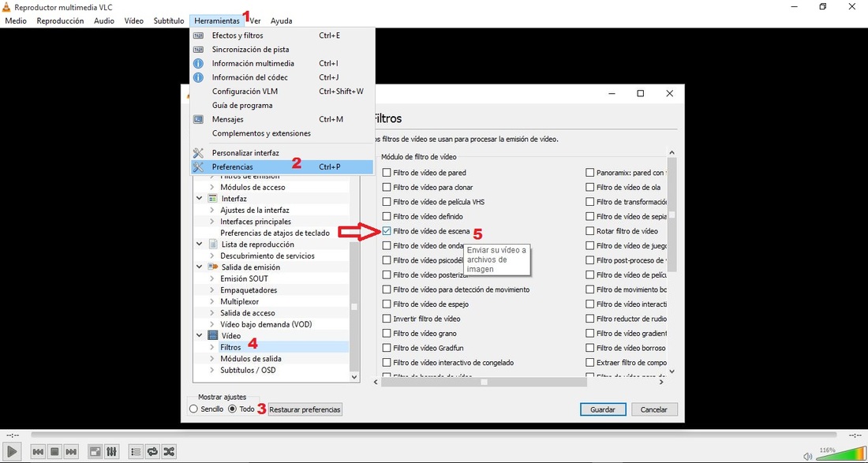Click Restaurar preferencias button
The height and width of the screenshot is (463, 868).
click(x=305, y=410)
